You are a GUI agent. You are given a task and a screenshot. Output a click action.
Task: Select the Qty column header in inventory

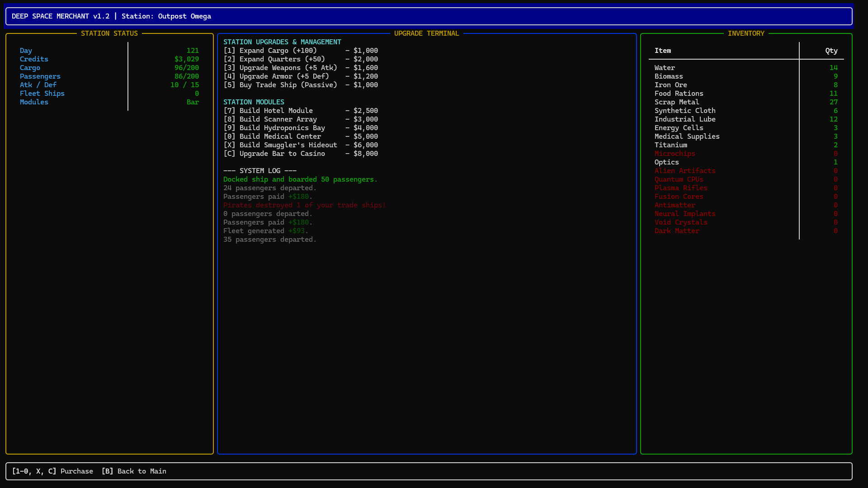click(831, 51)
